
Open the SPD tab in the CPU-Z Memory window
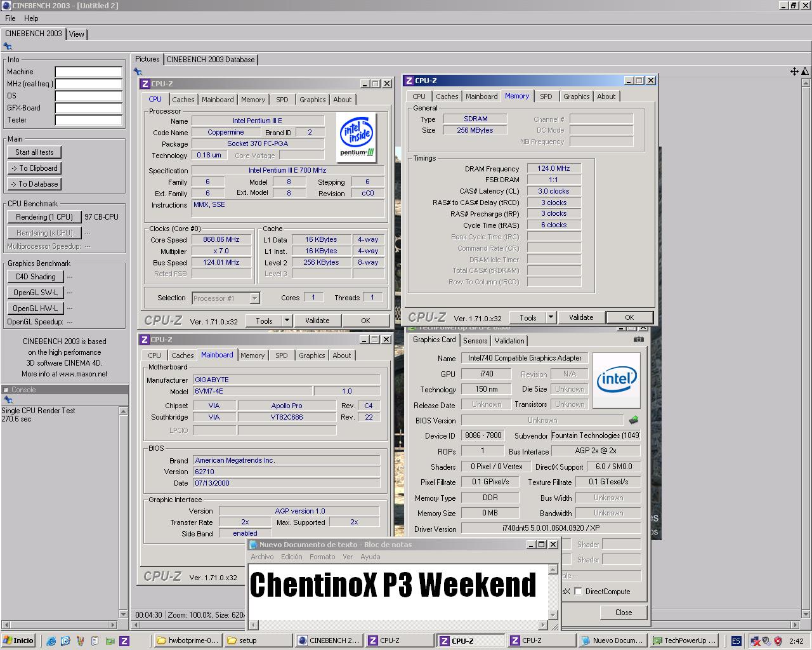546,96
